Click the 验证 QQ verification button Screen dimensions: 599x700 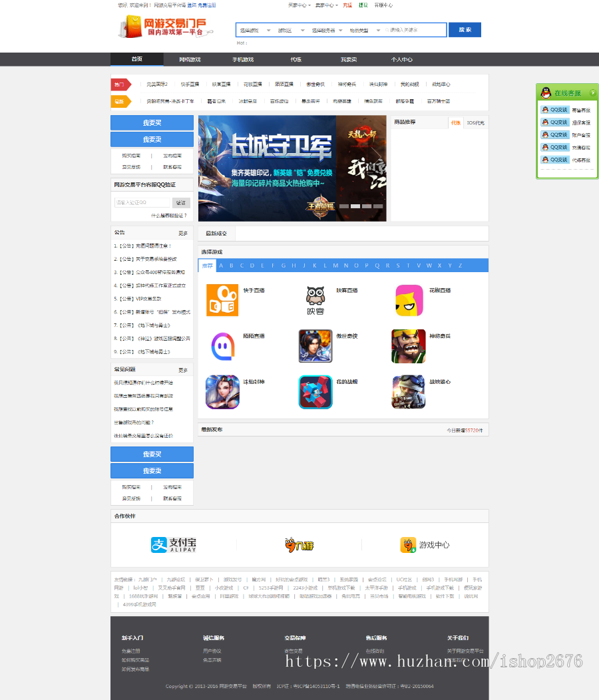(x=181, y=203)
